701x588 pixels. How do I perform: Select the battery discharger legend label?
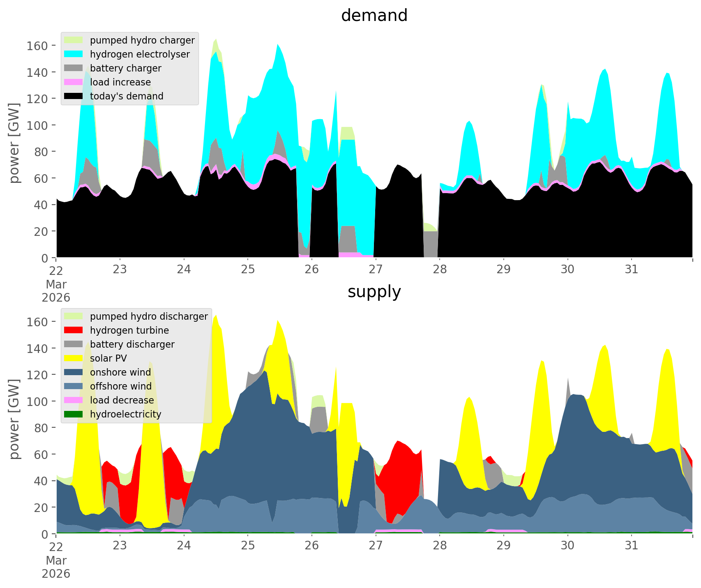click(132, 344)
